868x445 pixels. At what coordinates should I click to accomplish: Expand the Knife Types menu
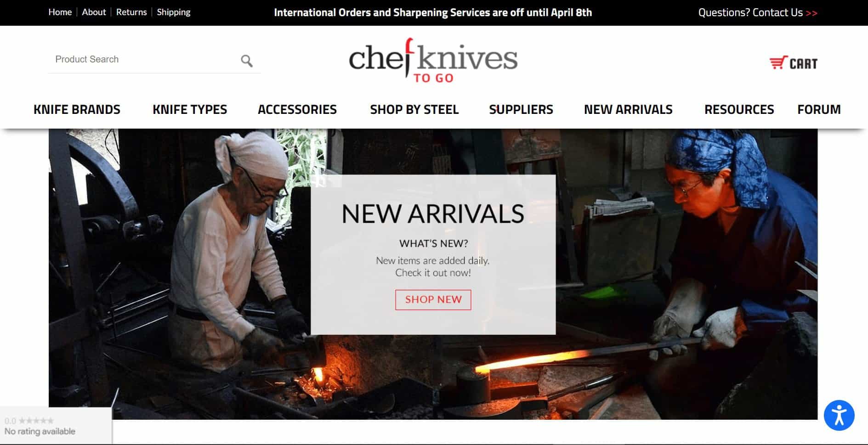(190, 109)
